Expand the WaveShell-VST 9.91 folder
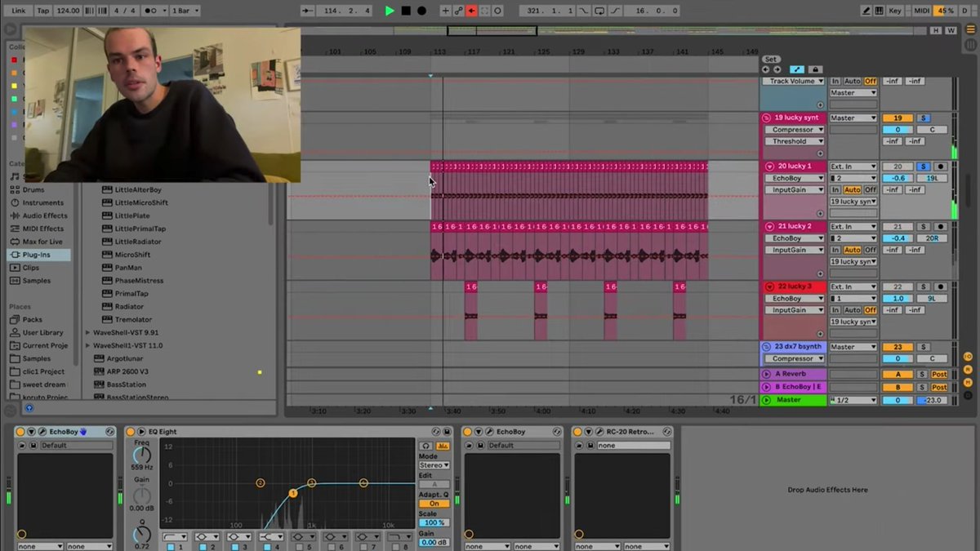 coord(87,333)
